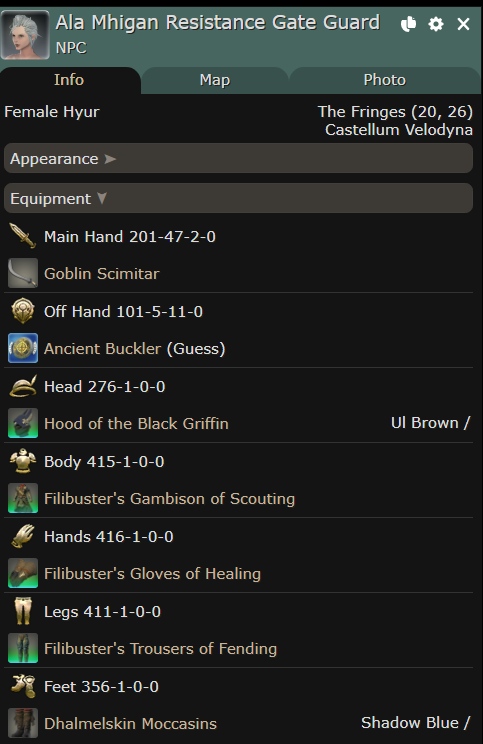483x744 pixels.
Task: Open the Filibuster's Gambison of Scouting link
Action: 169,499
